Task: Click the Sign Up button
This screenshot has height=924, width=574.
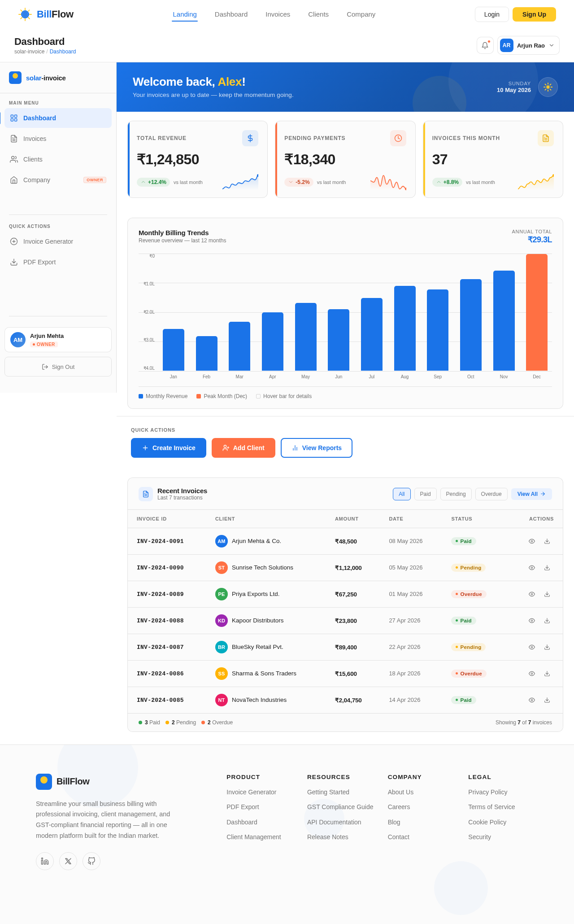Action: [x=534, y=14]
